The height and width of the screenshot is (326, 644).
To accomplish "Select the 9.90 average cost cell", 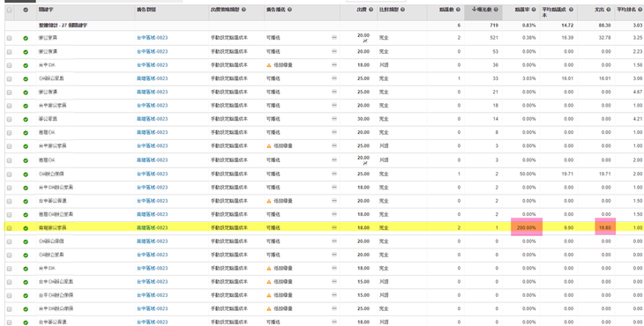I will click(x=568, y=227).
